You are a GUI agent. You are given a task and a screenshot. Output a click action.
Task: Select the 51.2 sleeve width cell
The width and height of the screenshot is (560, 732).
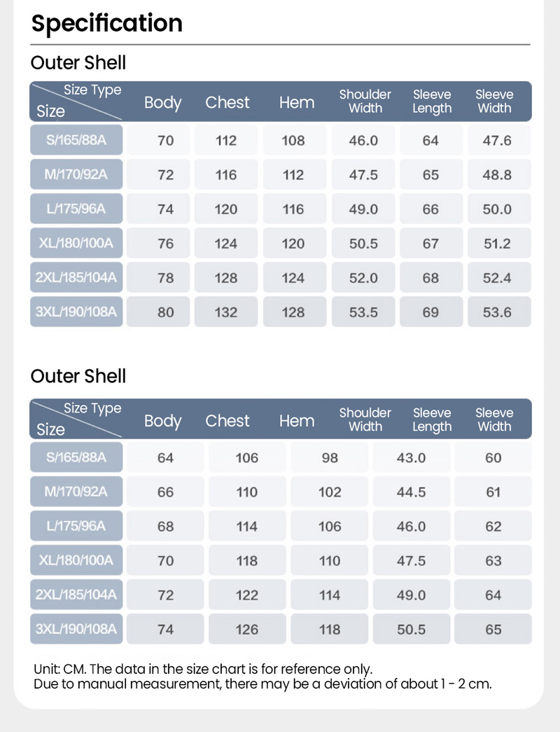click(x=497, y=244)
